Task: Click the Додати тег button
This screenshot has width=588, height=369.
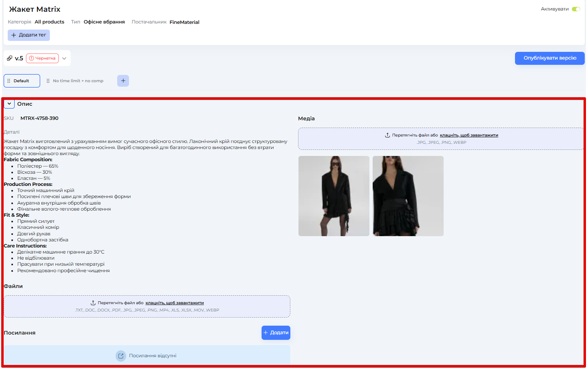Action: click(29, 35)
